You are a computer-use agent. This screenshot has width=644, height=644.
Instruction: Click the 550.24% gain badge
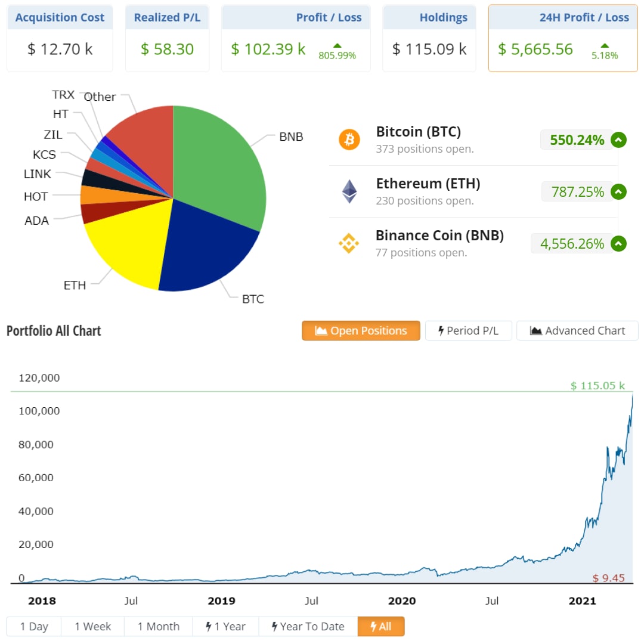point(577,140)
